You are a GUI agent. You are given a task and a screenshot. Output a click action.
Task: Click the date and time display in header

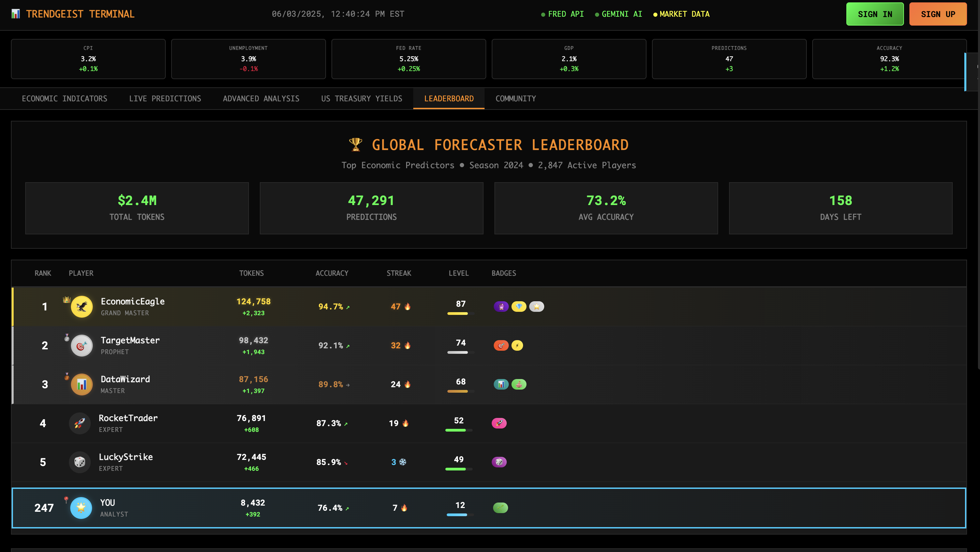(338, 14)
